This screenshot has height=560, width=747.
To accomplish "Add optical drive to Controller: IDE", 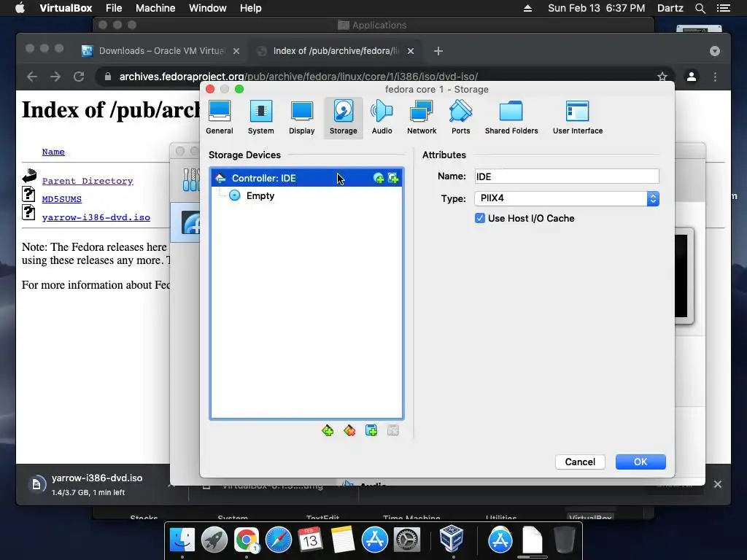I will [379, 178].
